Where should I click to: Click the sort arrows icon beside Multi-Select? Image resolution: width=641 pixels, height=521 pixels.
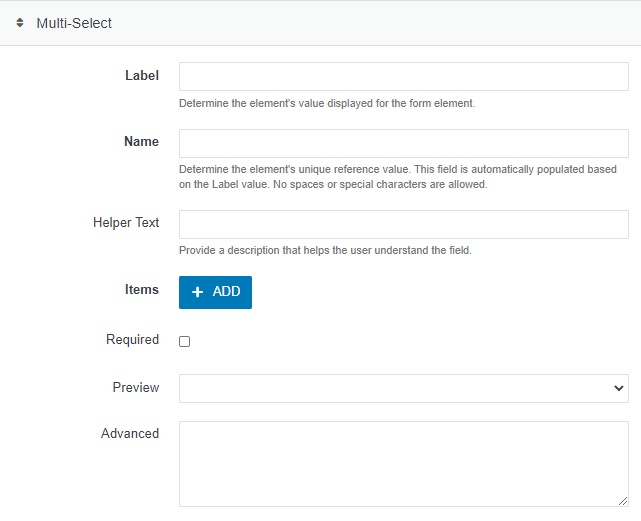coord(20,22)
